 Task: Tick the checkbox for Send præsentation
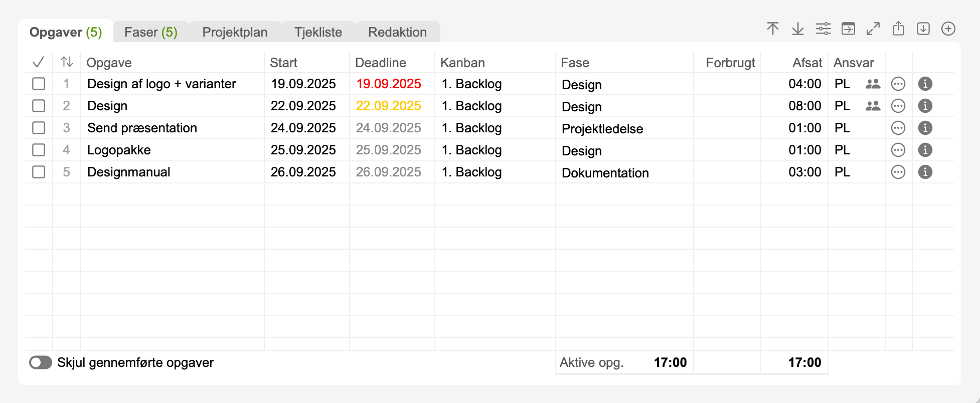click(x=39, y=128)
